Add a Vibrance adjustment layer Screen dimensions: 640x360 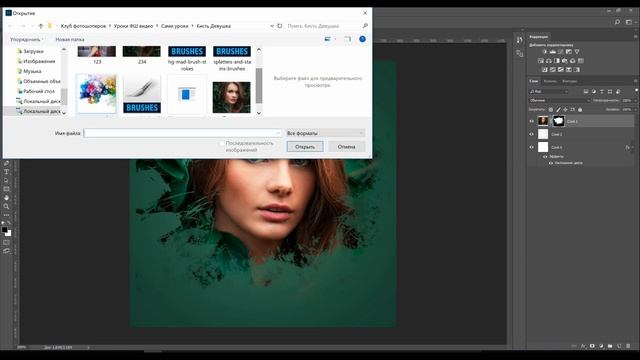(x=577, y=52)
